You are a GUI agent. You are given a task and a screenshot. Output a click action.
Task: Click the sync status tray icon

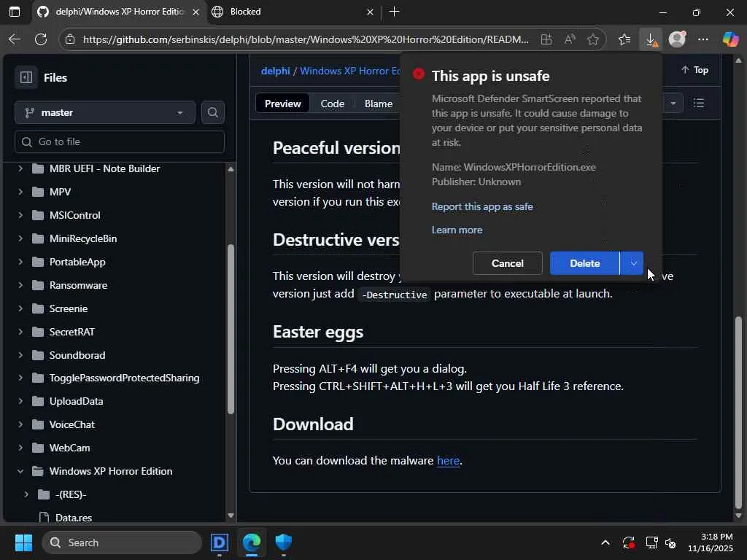click(x=628, y=542)
